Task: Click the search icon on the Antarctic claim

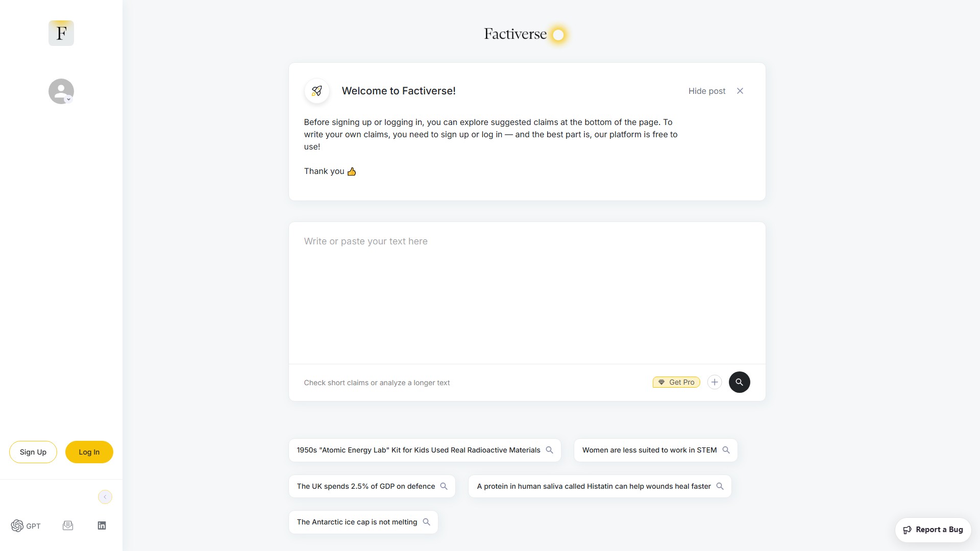Action: coord(426,521)
